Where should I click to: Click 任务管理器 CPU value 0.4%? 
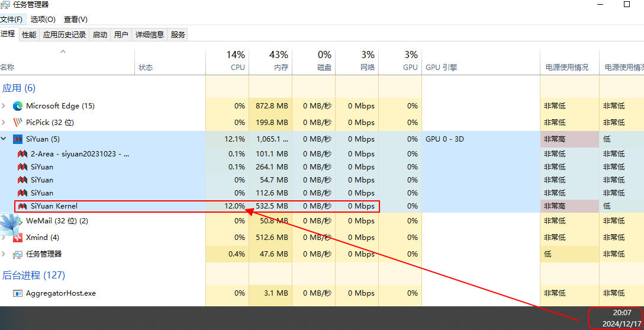pyautogui.click(x=237, y=254)
